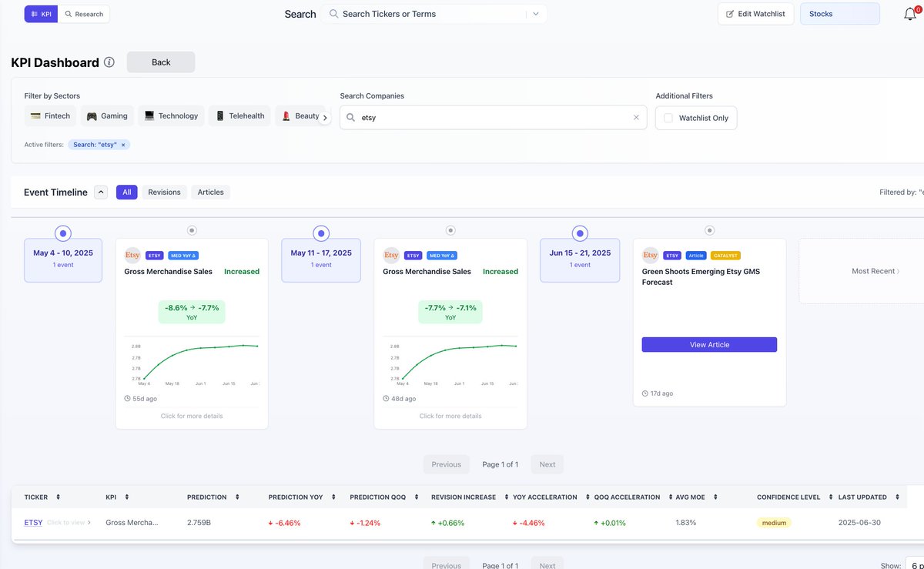
Task: Jump to the Most Recent timeline card
Action: click(x=875, y=271)
